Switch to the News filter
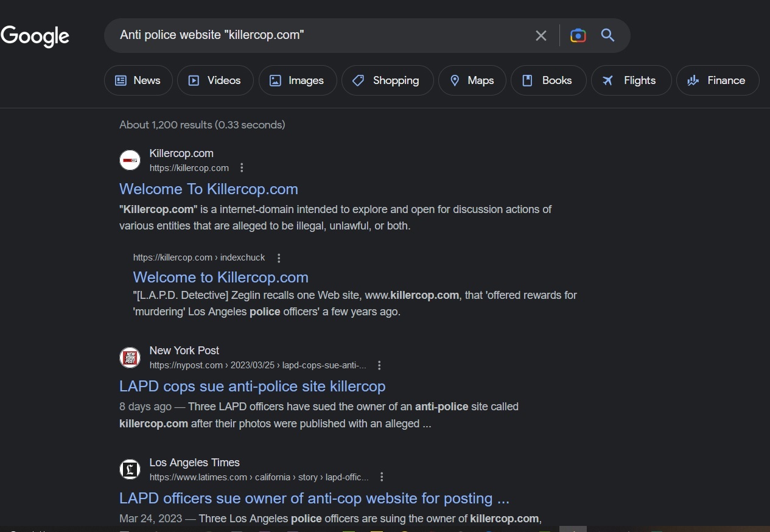 [x=138, y=80]
